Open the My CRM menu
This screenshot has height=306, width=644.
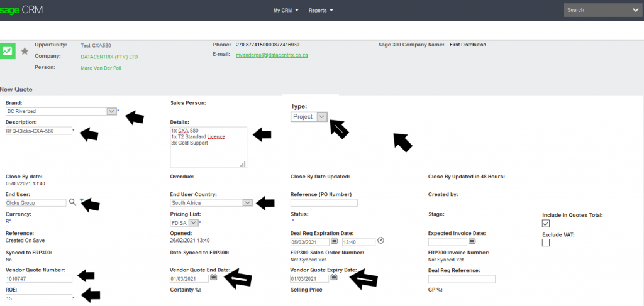pyautogui.click(x=286, y=10)
